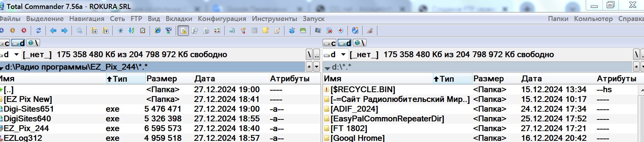Select the [ADIF_2024] folder in right panel
This screenshot has height=142, width=644.
[x=354, y=109]
